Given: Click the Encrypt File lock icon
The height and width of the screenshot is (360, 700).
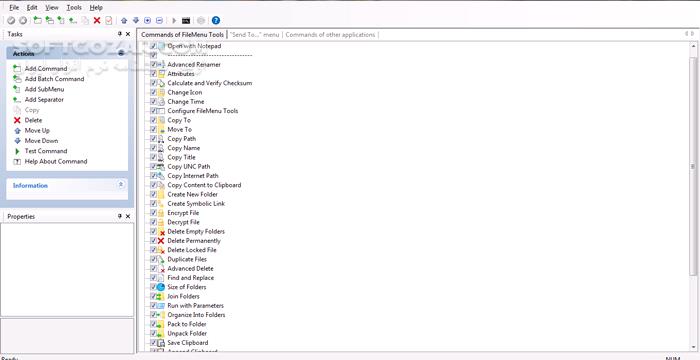Looking at the screenshot, I should pos(161,213).
